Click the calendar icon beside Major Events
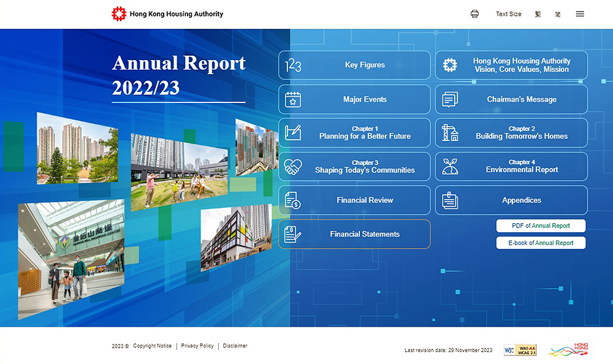613x364 pixels. (293, 99)
